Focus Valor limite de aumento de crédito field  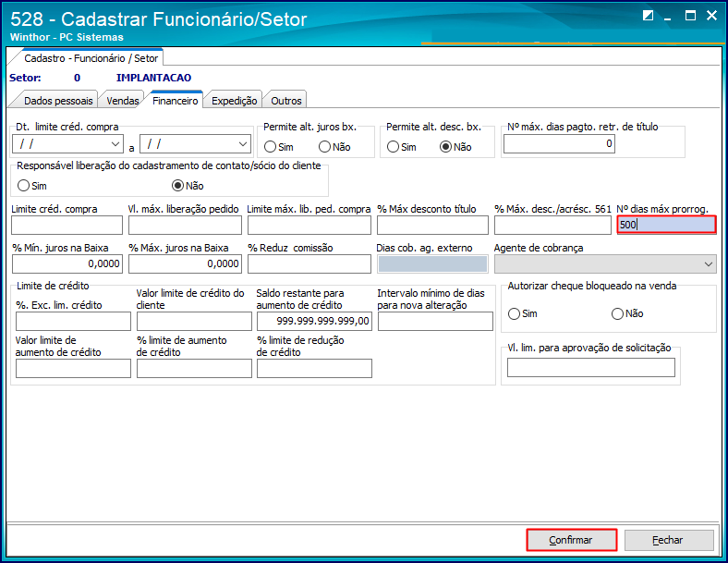(73, 368)
